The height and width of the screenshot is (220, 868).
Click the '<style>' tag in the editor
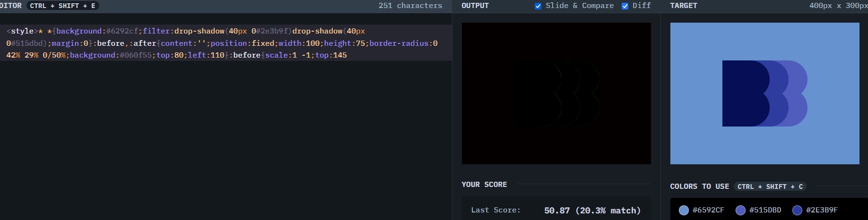(22, 31)
